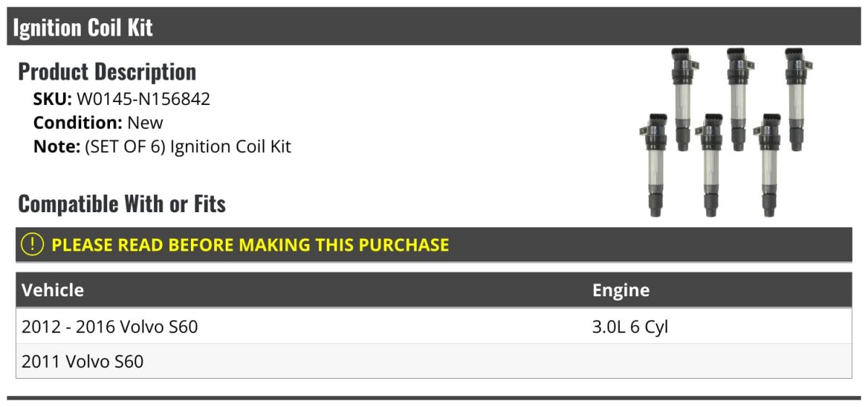
Task: Select the 2012 - 2016 Volvo S60 row
Action: (x=110, y=327)
